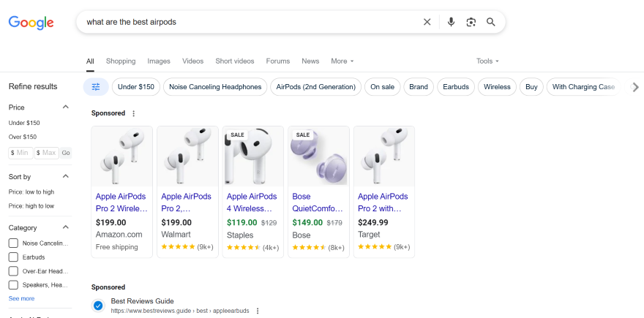Click the Google logo
The width and height of the screenshot is (644, 318).
(x=31, y=22)
